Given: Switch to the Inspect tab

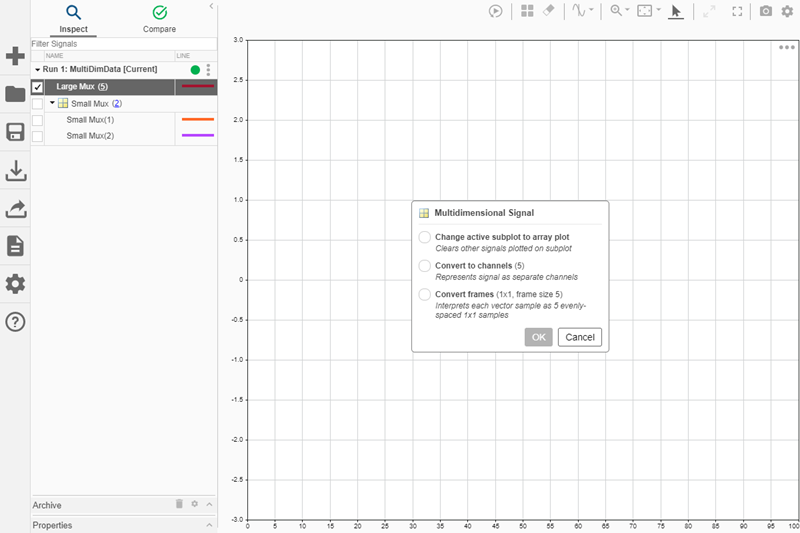Looking at the screenshot, I should tap(73, 19).
